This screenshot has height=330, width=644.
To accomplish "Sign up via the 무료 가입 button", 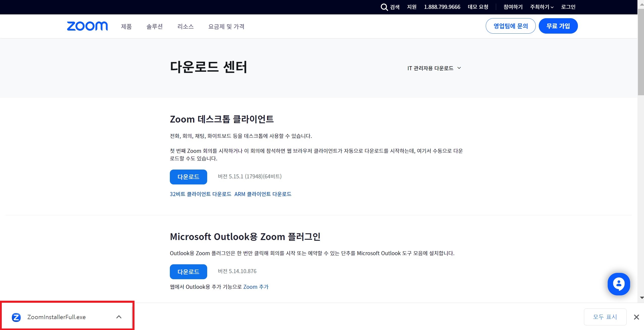I will (558, 26).
